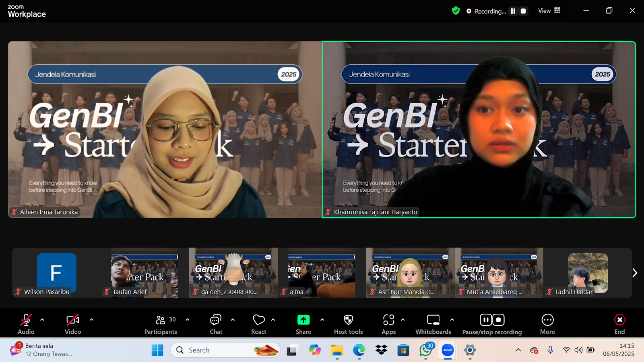Click the battery status icon

pos(590,350)
